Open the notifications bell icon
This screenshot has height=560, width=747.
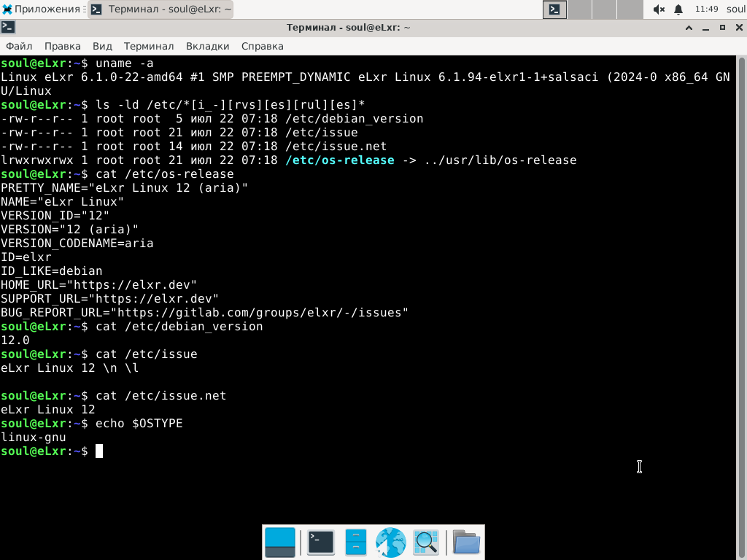(678, 9)
